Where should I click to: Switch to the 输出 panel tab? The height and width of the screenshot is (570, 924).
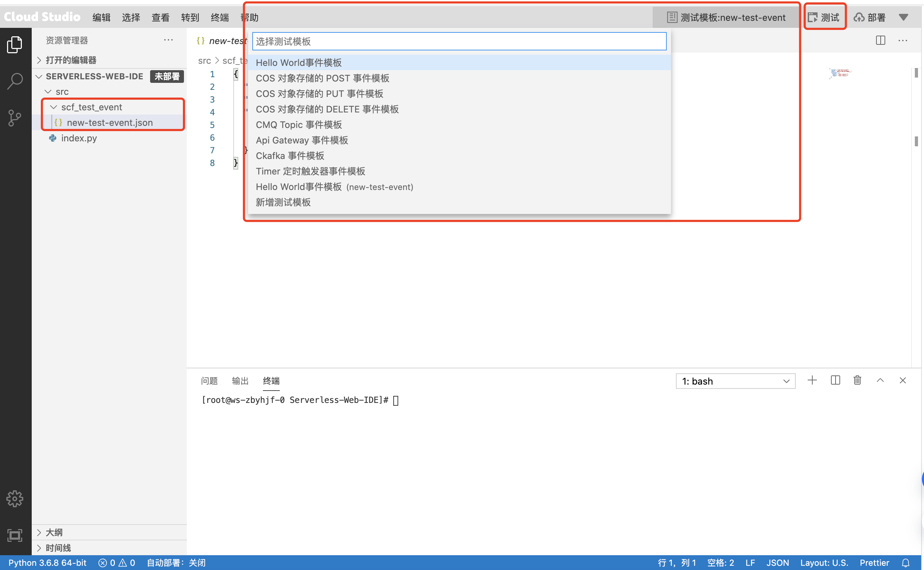pos(240,381)
